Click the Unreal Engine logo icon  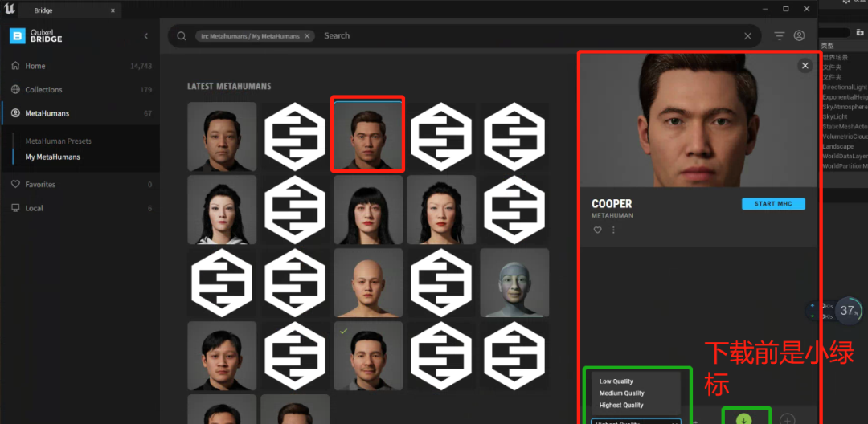pos(9,9)
